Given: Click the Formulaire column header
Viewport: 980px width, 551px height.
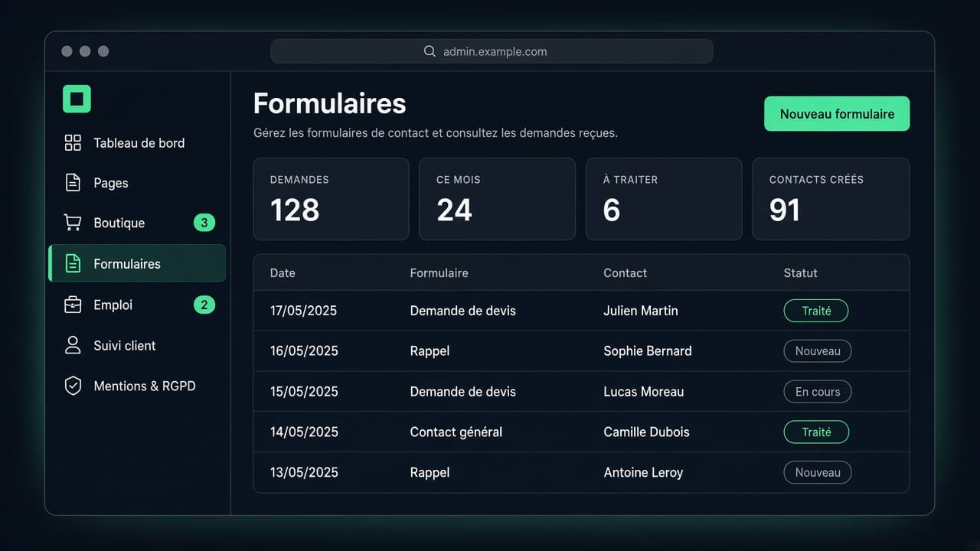Looking at the screenshot, I should (439, 273).
